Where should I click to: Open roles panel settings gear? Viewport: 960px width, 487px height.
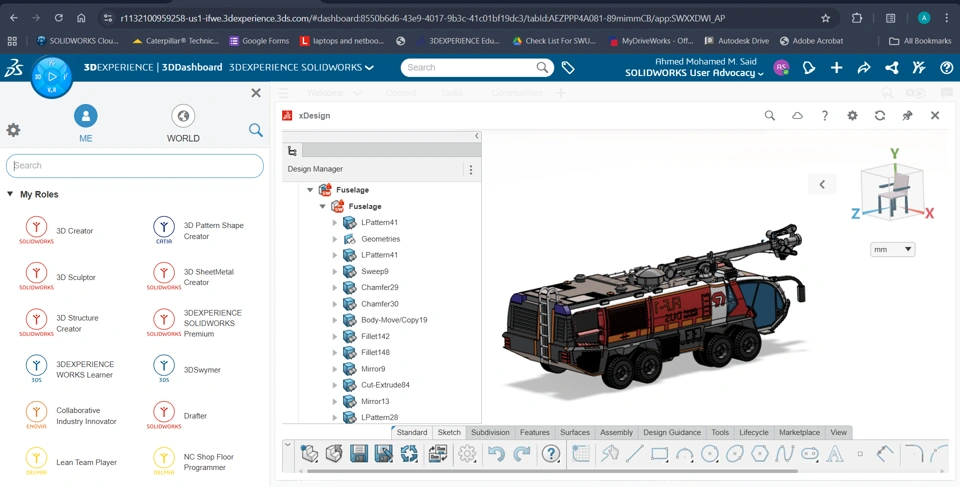coord(13,130)
